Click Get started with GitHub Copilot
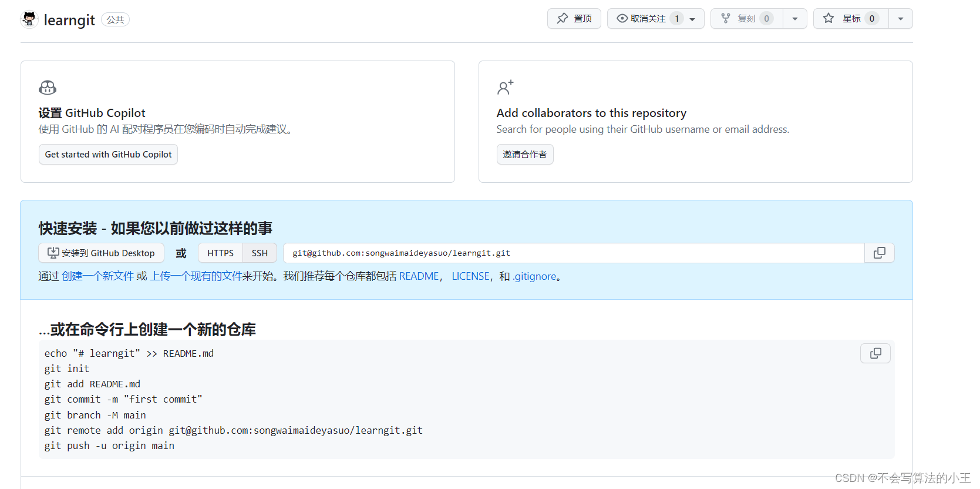The width and height of the screenshot is (980, 489). coord(108,155)
